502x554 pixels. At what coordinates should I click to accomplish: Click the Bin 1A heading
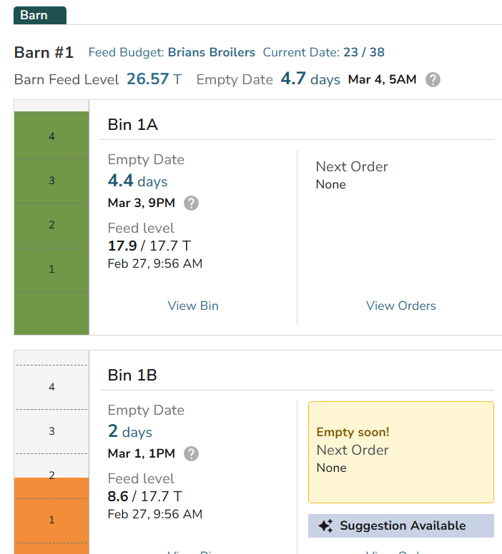[x=132, y=125]
